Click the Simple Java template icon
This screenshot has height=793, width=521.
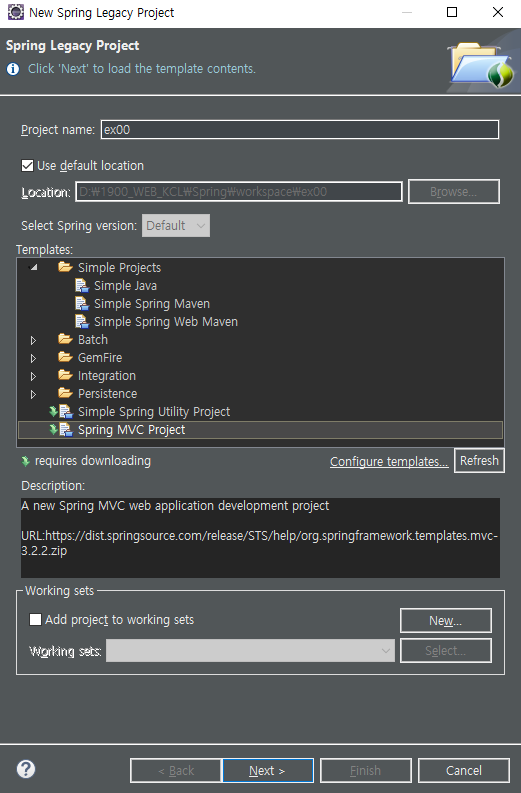pos(82,286)
